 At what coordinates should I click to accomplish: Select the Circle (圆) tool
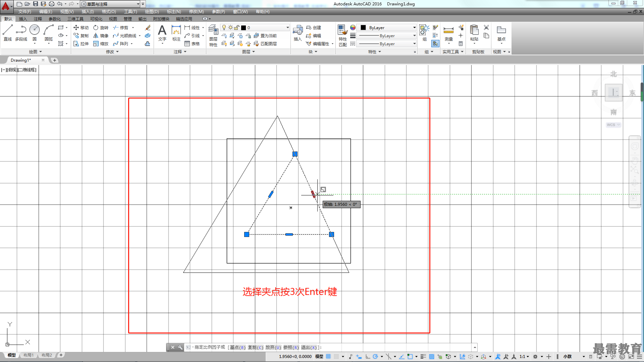pos(35,33)
